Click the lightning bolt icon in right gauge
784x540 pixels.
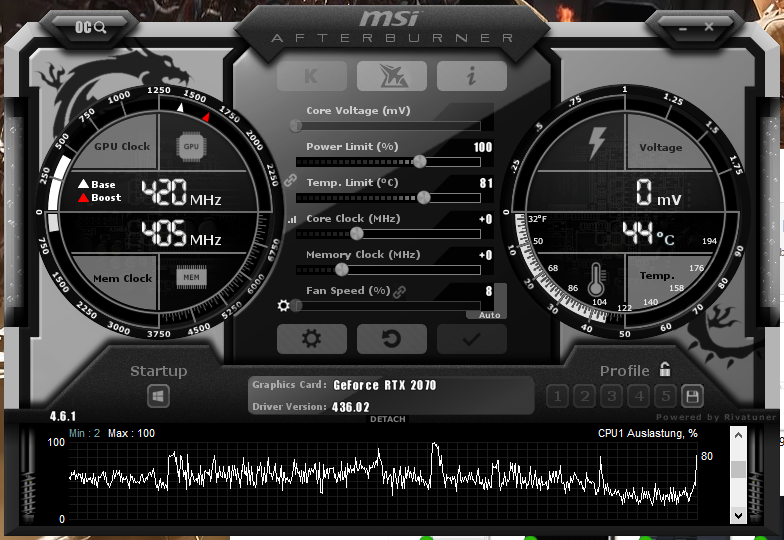pyautogui.click(x=596, y=144)
